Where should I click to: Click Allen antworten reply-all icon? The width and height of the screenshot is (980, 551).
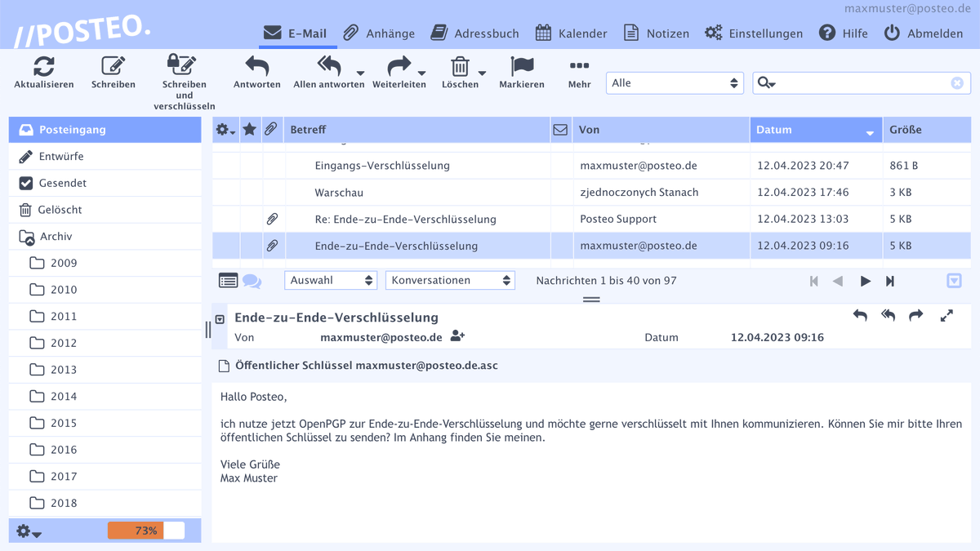(x=329, y=66)
